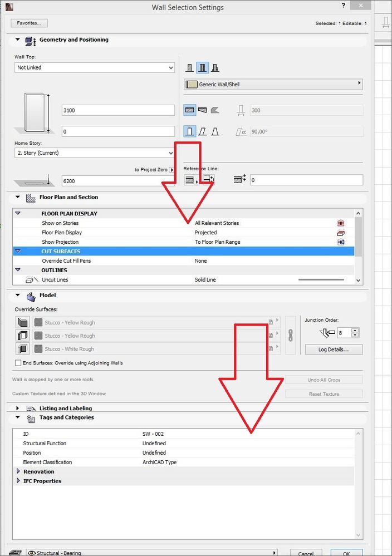392x556 pixels.
Task: Toggle override surface icon for Stucco - White Rough
Action: pyautogui.click(x=22, y=348)
